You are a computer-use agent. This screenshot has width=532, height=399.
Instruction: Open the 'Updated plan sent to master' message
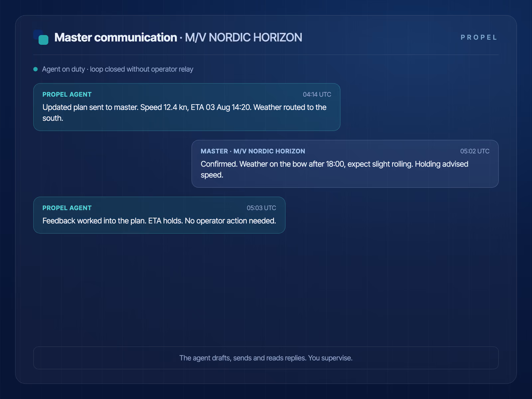point(187,107)
